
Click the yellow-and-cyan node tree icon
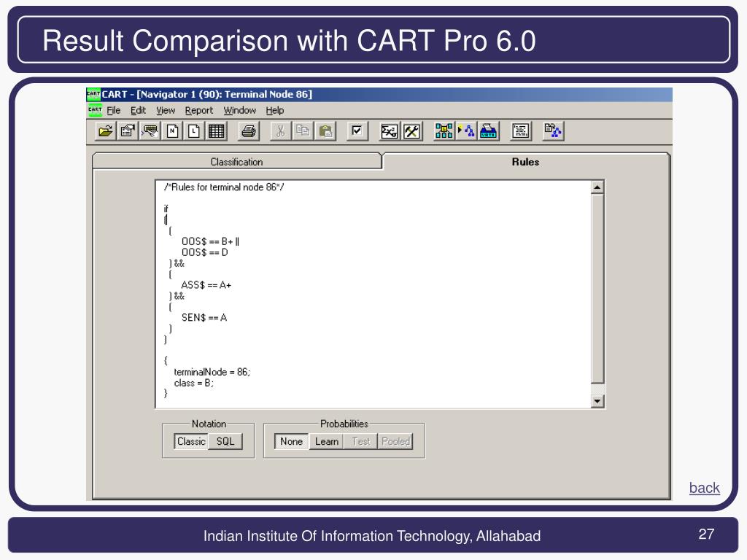(444, 131)
